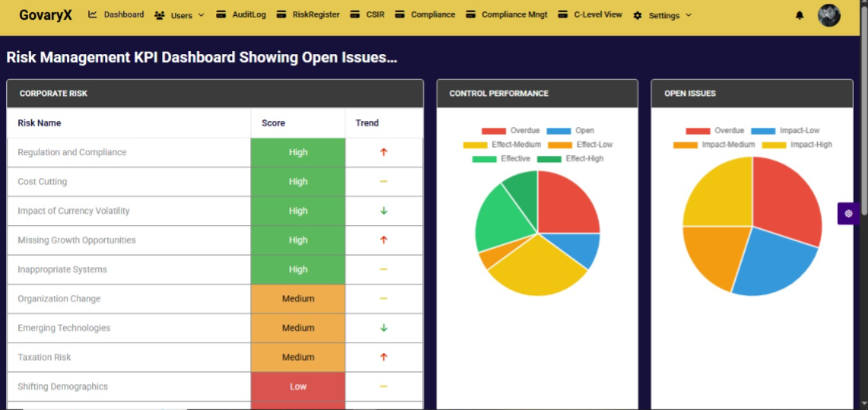The image size is (868, 410).
Task: Open notifications bell
Action: [x=799, y=15]
